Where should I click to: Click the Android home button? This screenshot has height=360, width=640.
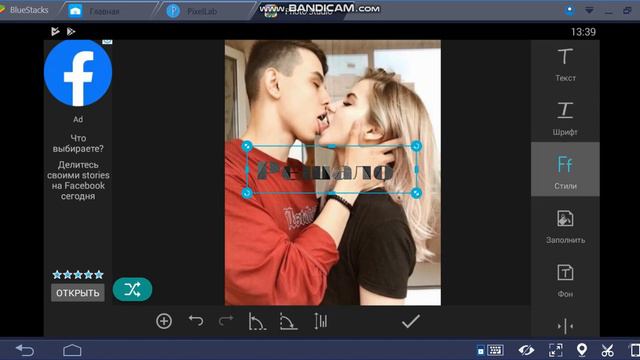pos(72,350)
